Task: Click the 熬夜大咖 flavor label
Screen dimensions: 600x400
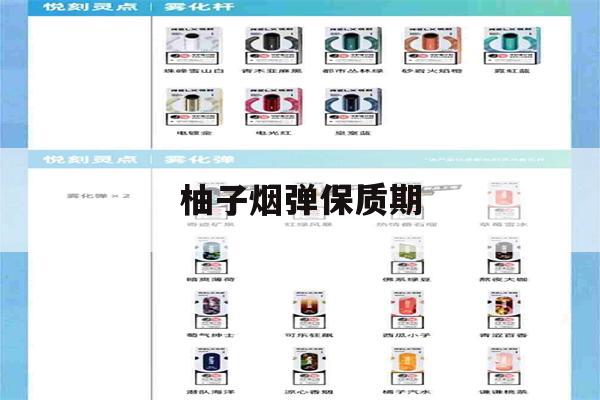Action: tap(504, 279)
